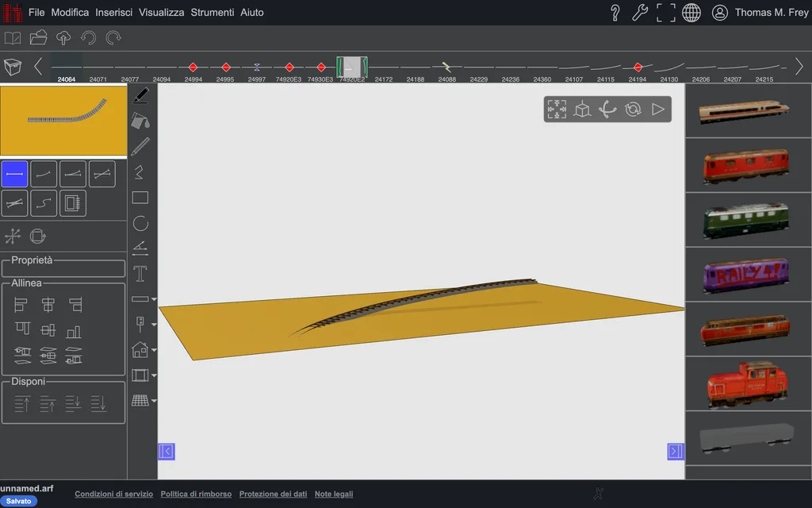
Task: Choose the rectangle drawing tool
Action: (140, 198)
